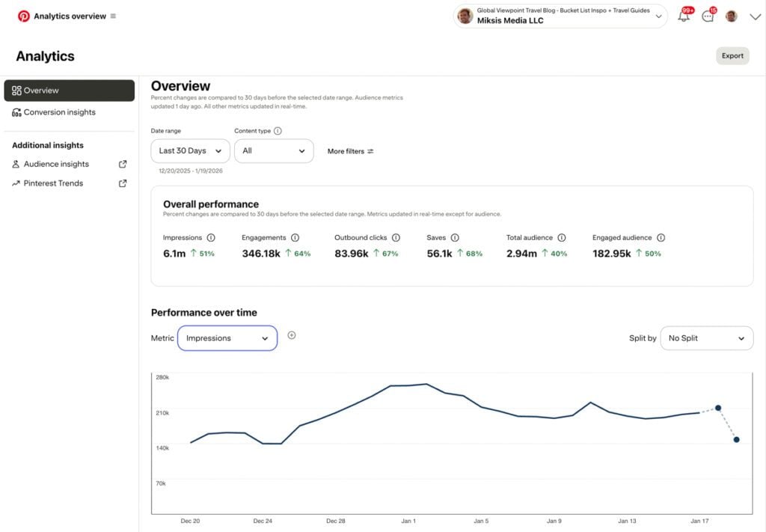
Task: Add another metric with the plus icon
Action: tap(292, 337)
